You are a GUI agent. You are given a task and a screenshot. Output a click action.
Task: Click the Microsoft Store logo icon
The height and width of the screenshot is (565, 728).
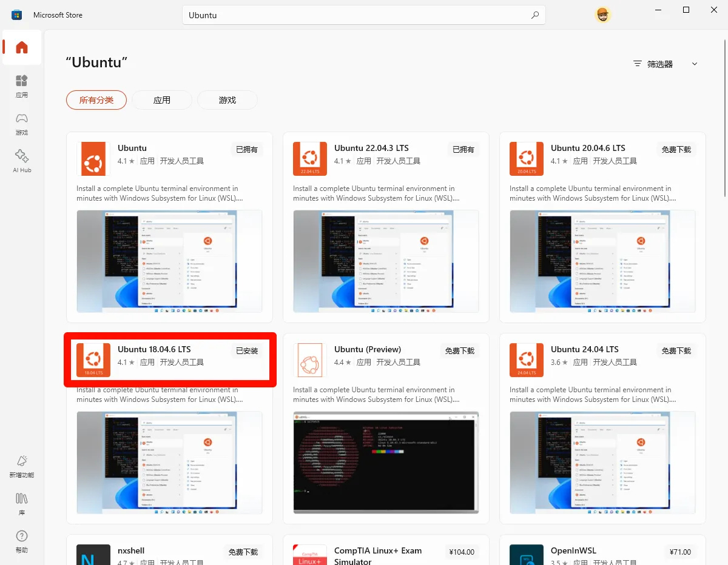tap(17, 15)
